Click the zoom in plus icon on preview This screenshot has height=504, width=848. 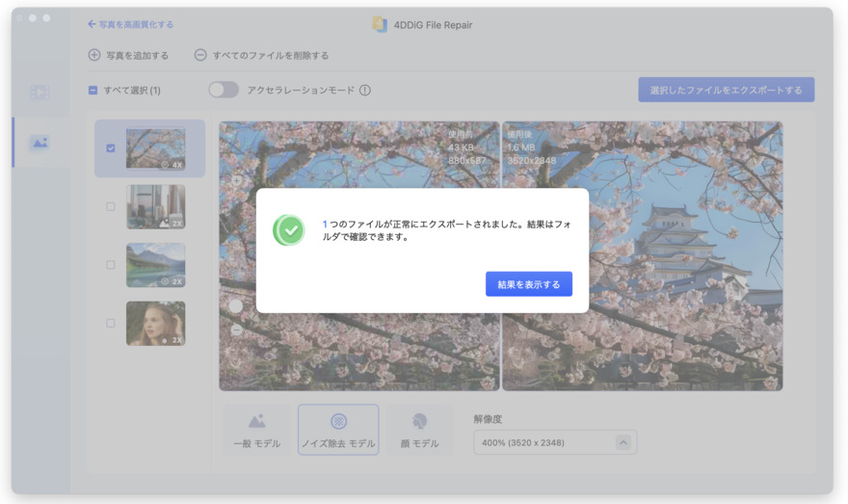click(236, 180)
